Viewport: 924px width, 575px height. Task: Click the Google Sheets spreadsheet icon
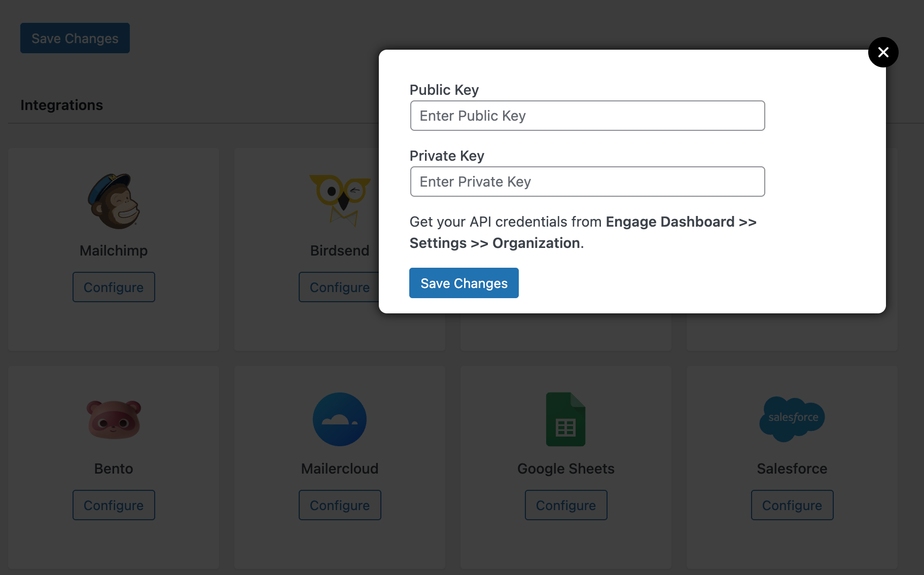pyautogui.click(x=565, y=419)
